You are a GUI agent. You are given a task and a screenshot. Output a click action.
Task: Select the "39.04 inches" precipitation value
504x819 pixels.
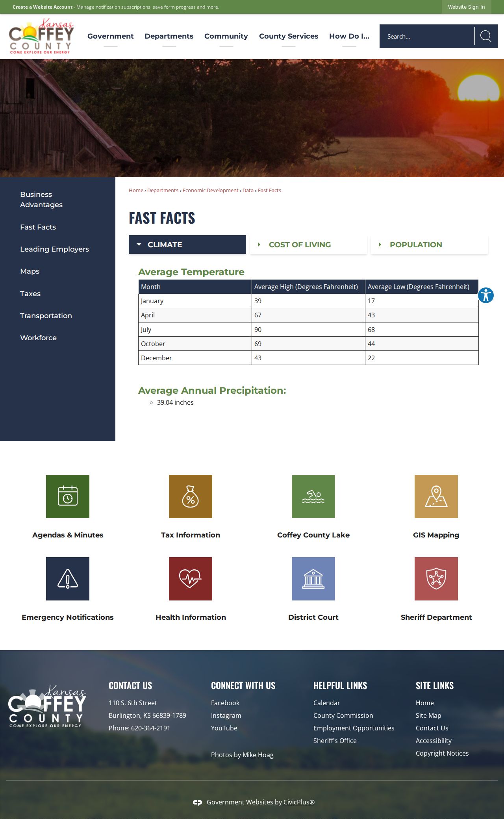tap(175, 402)
